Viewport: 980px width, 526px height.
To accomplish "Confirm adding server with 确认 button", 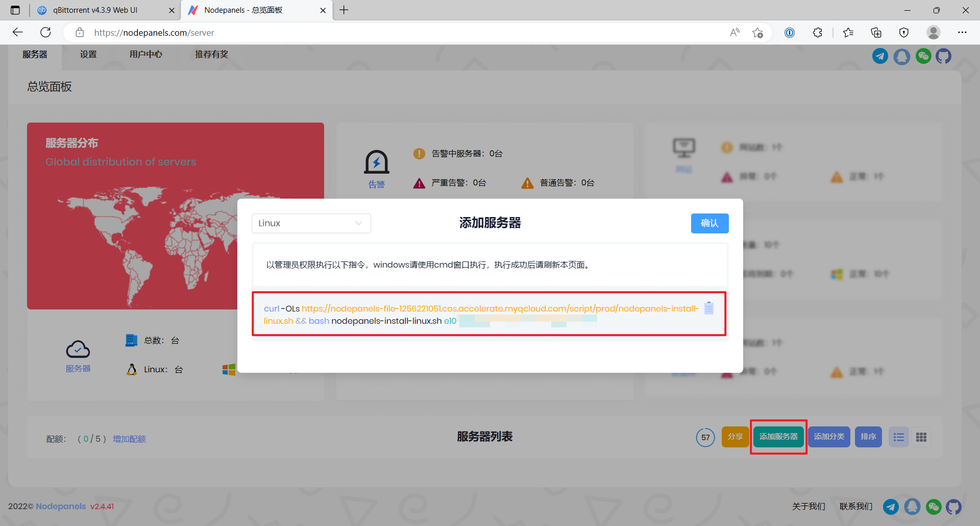I will point(709,223).
